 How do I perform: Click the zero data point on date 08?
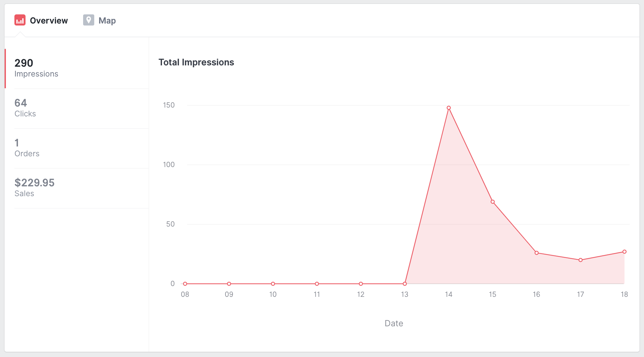click(185, 284)
